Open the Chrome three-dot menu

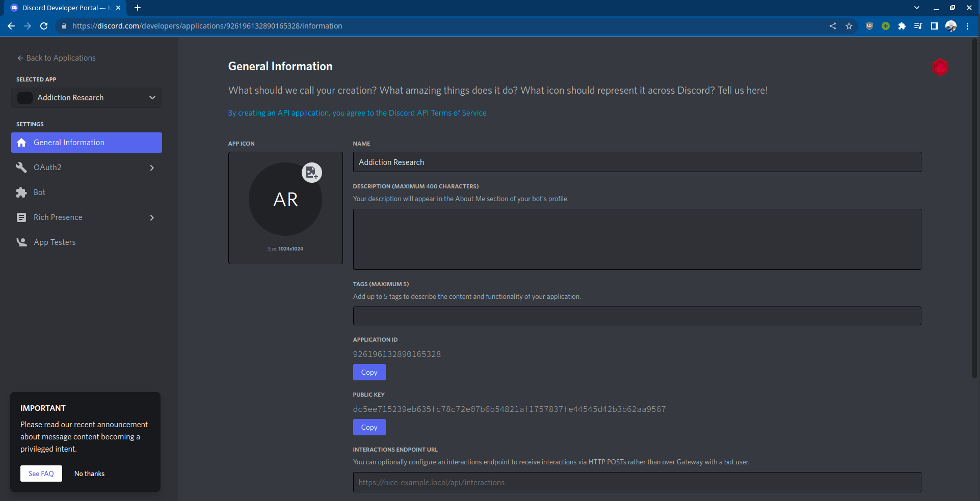[968, 26]
